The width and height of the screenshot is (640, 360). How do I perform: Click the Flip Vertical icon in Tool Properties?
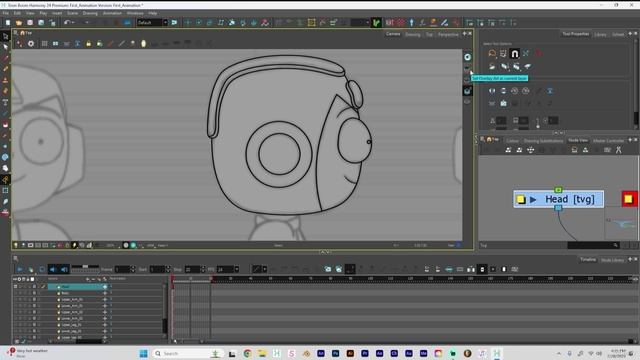tap(503, 91)
